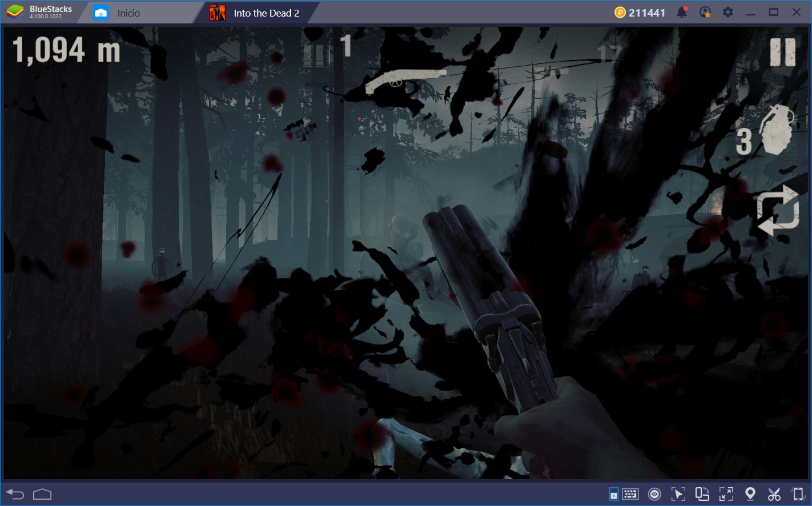The width and height of the screenshot is (812, 506).
Task: Rotate the screen orientation
Action: (702, 494)
